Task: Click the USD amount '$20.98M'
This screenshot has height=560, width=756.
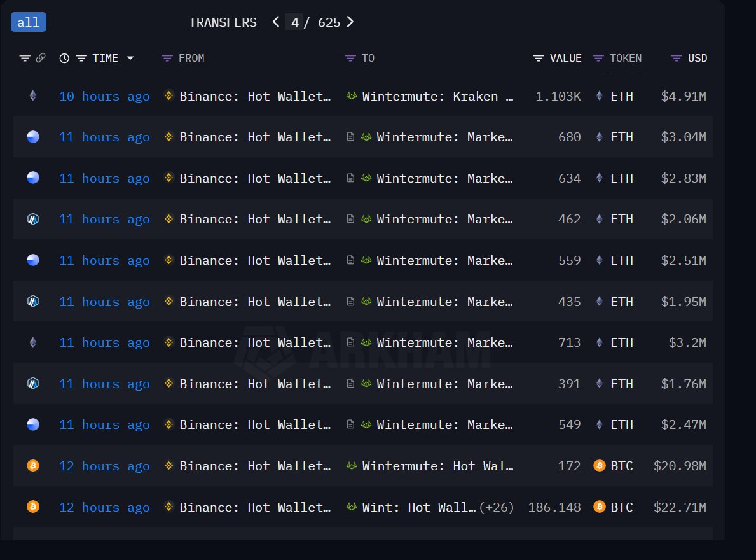Action: tap(680, 466)
